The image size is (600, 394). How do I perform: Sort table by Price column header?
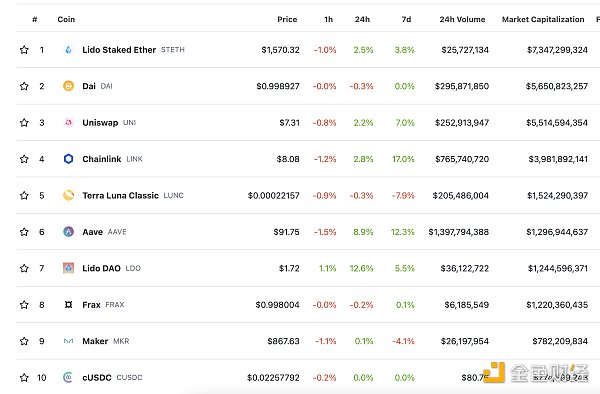click(x=287, y=19)
